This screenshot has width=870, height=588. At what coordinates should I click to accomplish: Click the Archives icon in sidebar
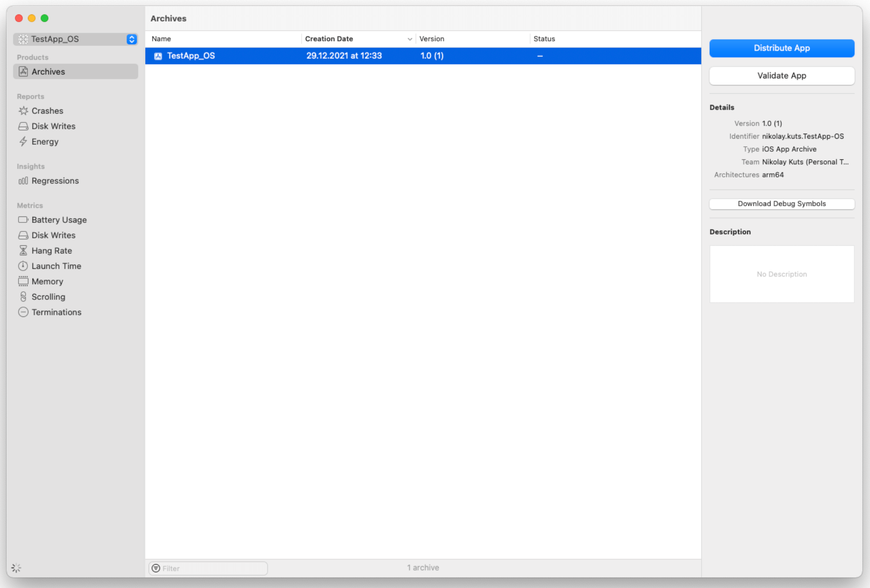[23, 72]
